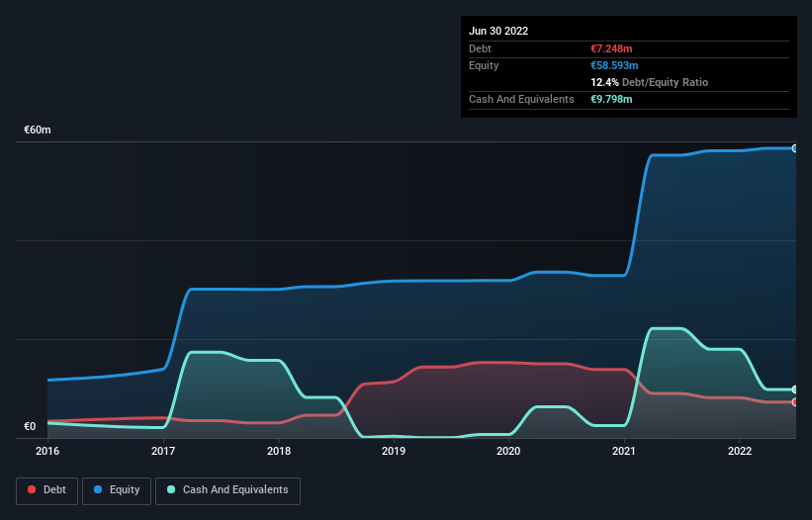Screen dimensions: 812x520
Task: Click the blue Equity legend dot
Action: [x=98, y=489]
